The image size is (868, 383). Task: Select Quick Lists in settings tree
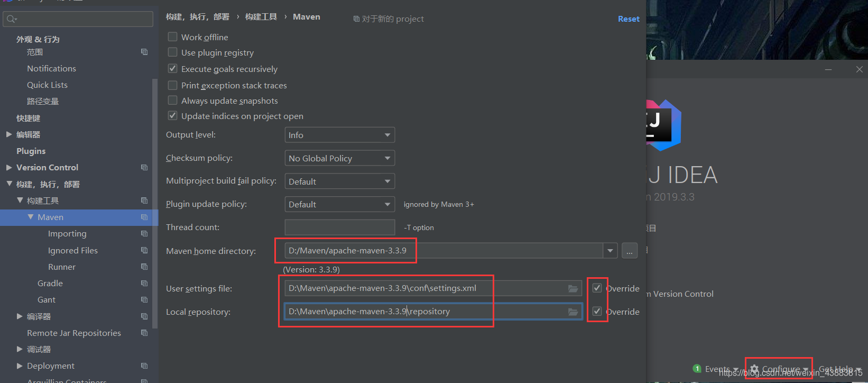[x=47, y=85]
